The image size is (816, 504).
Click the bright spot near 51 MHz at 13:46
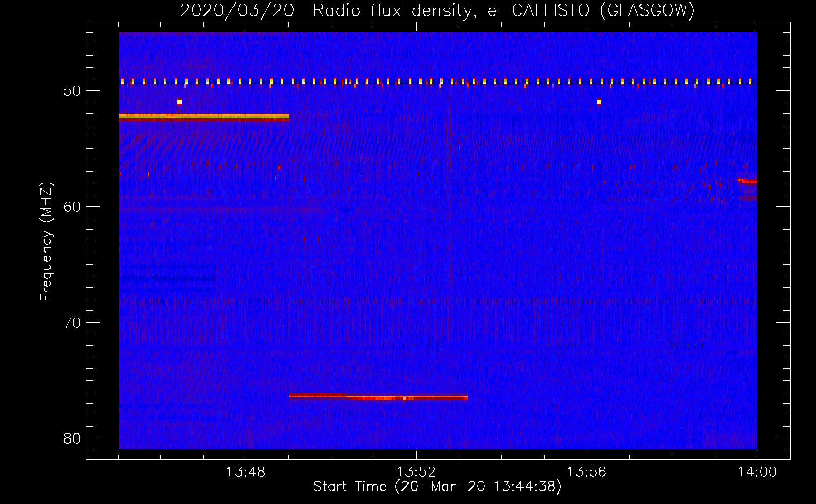[179, 102]
